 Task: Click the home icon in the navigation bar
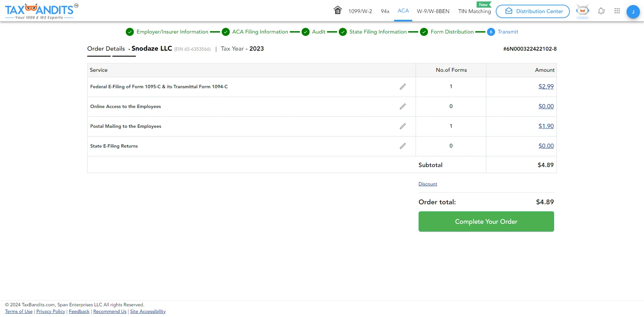click(338, 10)
